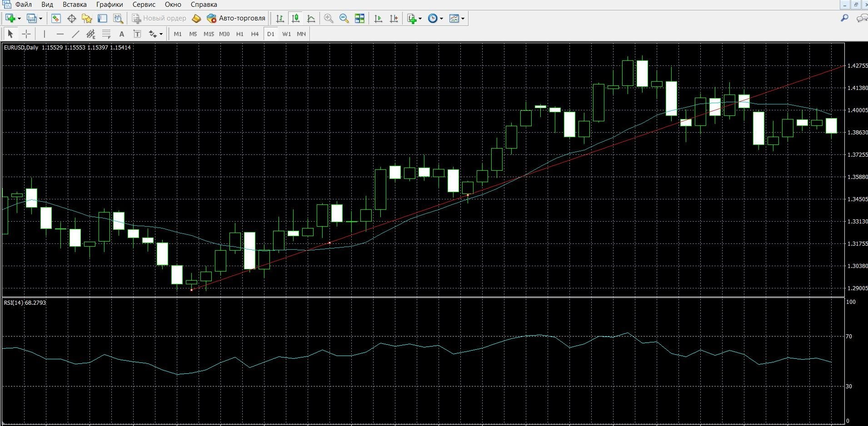Image resolution: width=868 pixels, height=426 pixels.
Task: Switch to bar chart display
Action: 280,19
